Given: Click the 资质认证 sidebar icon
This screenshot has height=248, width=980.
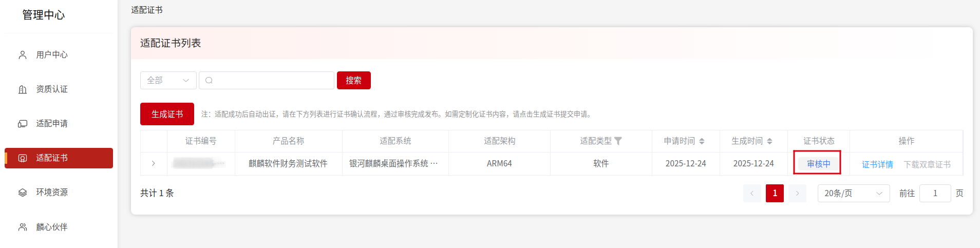Looking at the screenshot, I should [x=23, y=89].
